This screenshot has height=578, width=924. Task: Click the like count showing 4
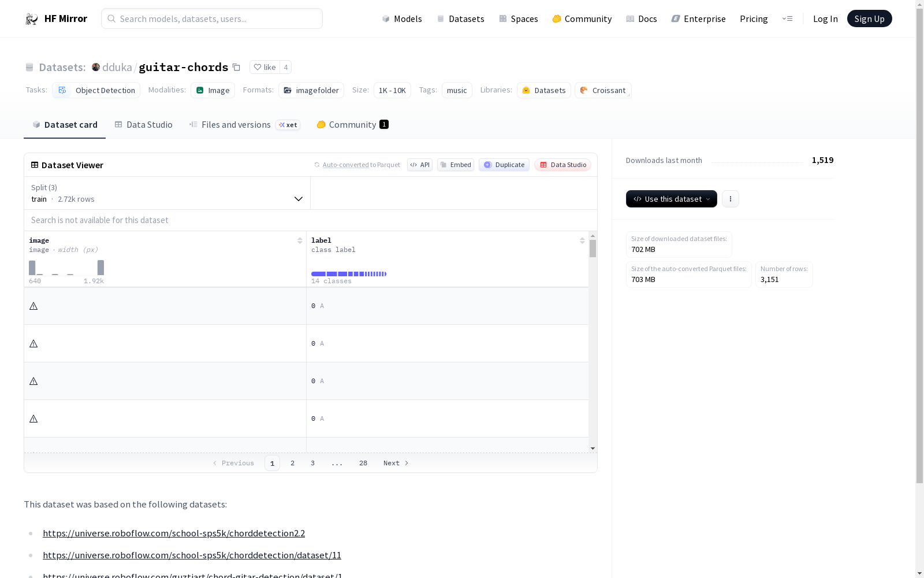point(285,67)
